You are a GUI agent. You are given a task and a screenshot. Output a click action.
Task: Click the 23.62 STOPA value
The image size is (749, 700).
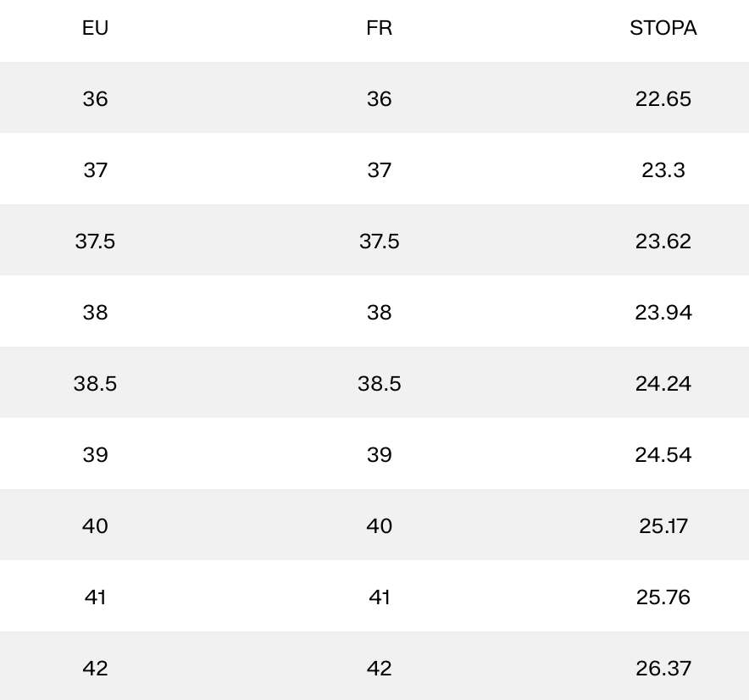coord(663,242)
